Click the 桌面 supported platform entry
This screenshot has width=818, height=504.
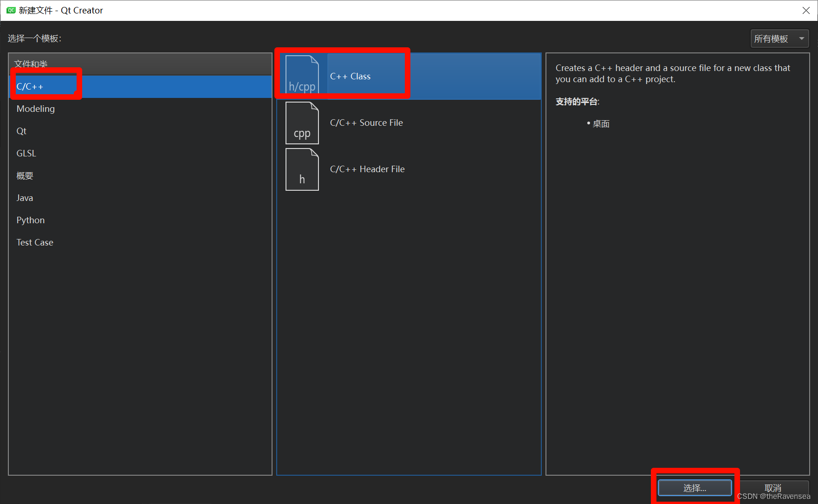(x=601, y=124)
